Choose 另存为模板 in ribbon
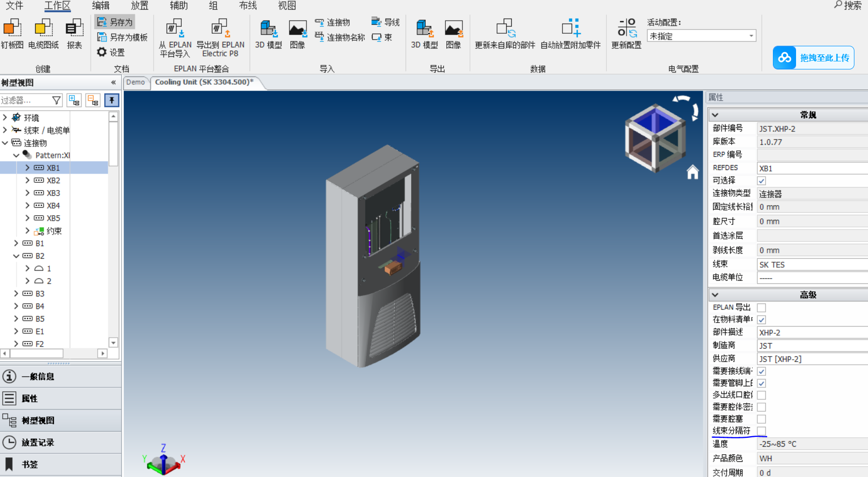The width and height of the screenshot is (868, 477). tap(122, 37)
